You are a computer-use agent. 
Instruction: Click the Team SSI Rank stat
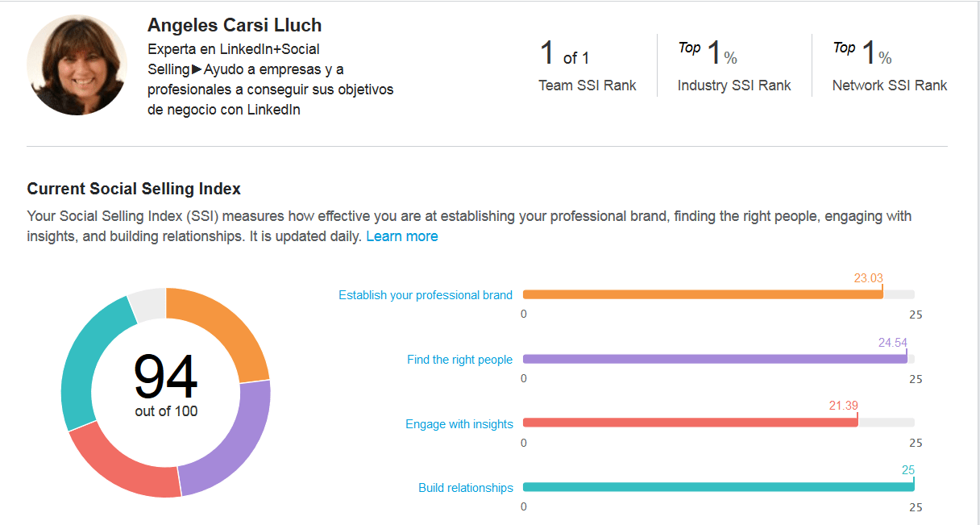tap(587, 66)
